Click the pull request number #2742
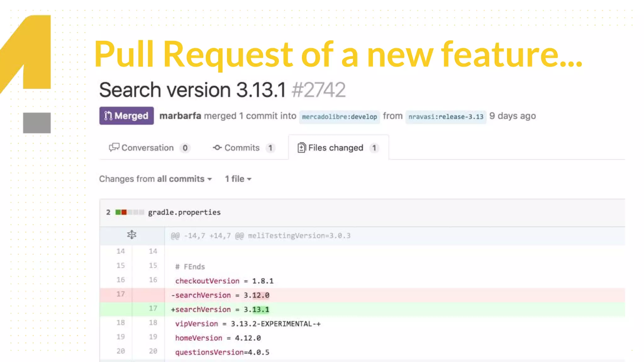 coord(319,90)
